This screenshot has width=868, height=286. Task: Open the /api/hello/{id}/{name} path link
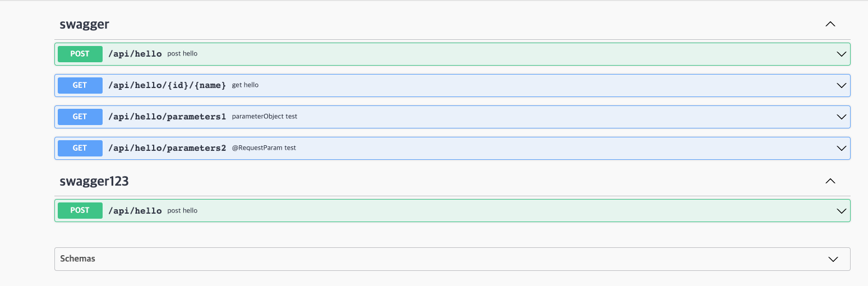click(x=167, y=85)
